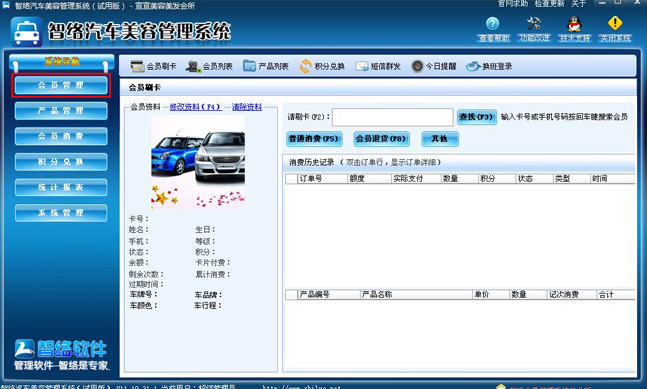This screenshot has height=389, width=647.
Task: Click the 积分 column header in history table
Action: coord(497,179)
